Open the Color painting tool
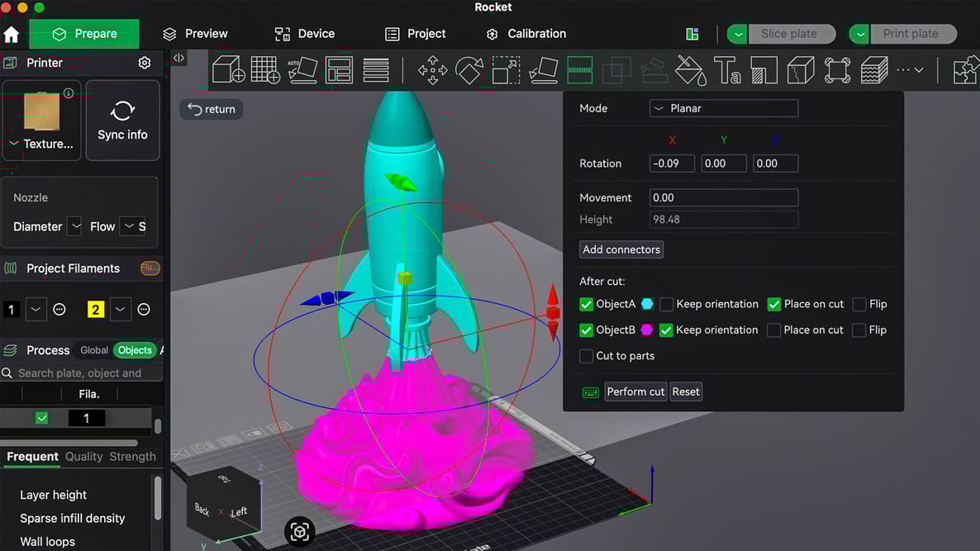Viewport: 980px width, 551px height. tap(690, 69)
